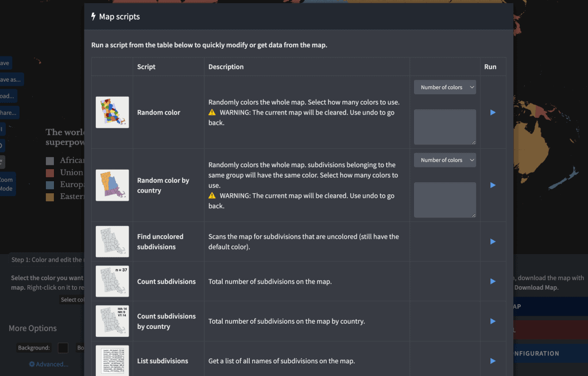Run the Count subdivisions script
The image size is (588, 376).
(x=493, y=281)
